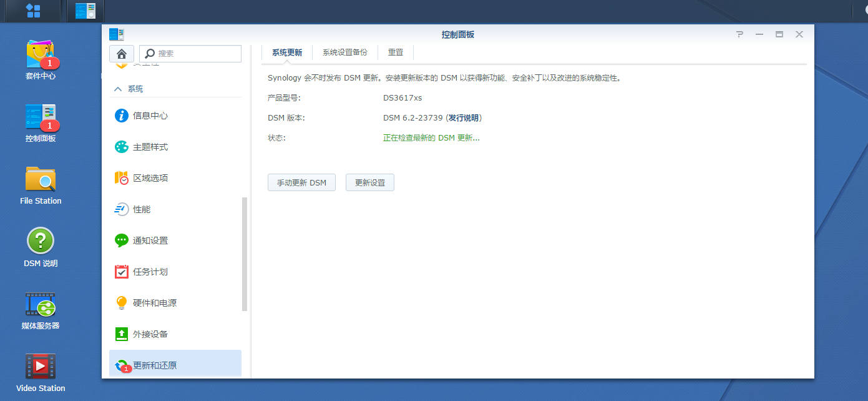Minimize the 控制面板 window

click(x=759, y=34)
